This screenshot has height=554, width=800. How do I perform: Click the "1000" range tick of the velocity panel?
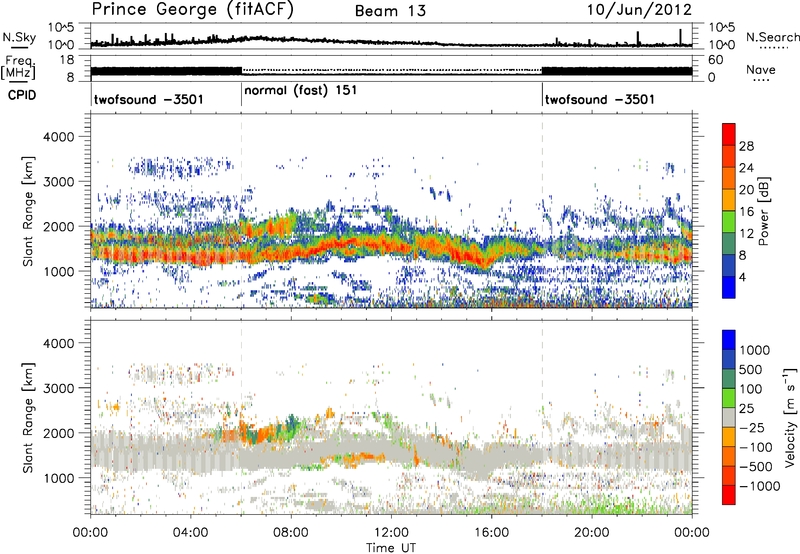pyautogui.click(x=58, y=478)
